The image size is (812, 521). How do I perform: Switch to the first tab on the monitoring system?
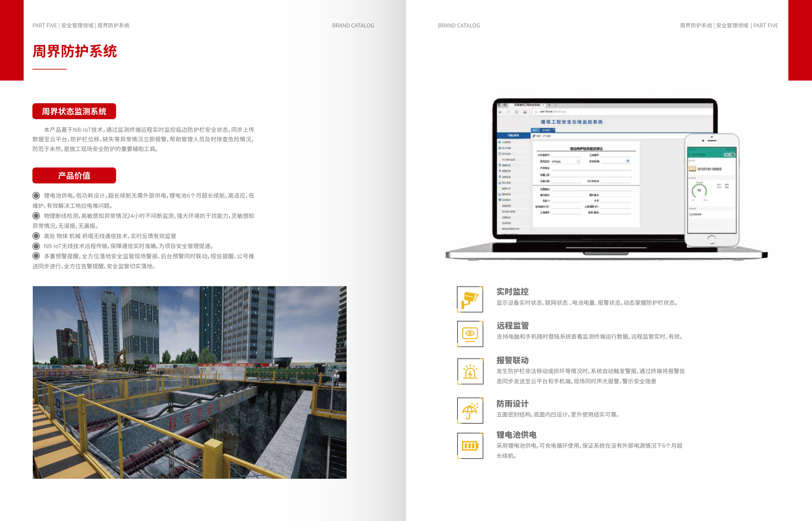(x=535, y=130)
